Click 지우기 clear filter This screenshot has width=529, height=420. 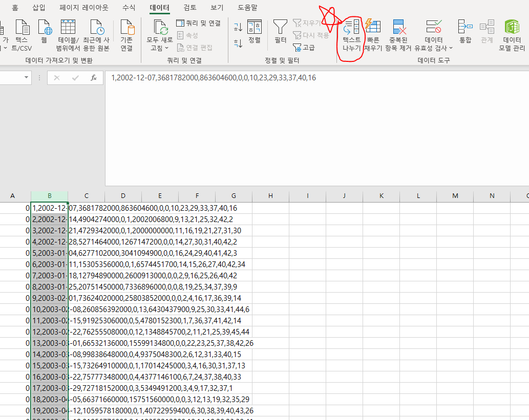tap(307, 23)
